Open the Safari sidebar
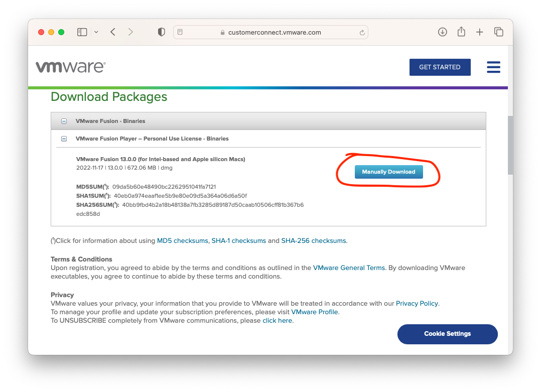Image resolution: width=541 pixels, height=392 pixels. coord(81,32)
